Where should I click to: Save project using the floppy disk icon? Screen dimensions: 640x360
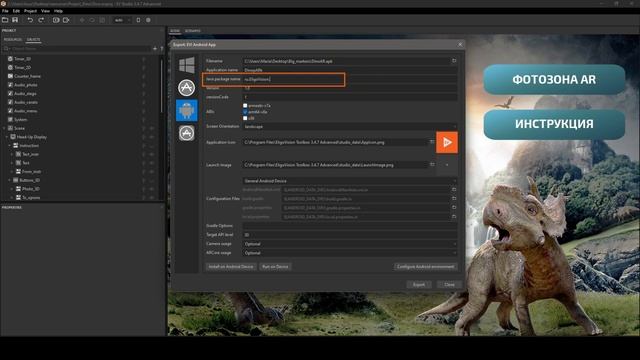point(15,20)
